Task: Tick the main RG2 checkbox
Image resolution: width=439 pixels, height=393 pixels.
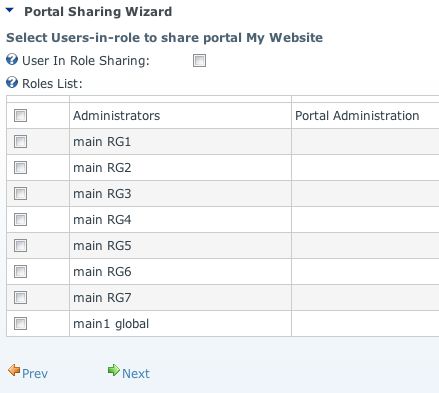Action: pyautogui.click(x=20, y=168)
